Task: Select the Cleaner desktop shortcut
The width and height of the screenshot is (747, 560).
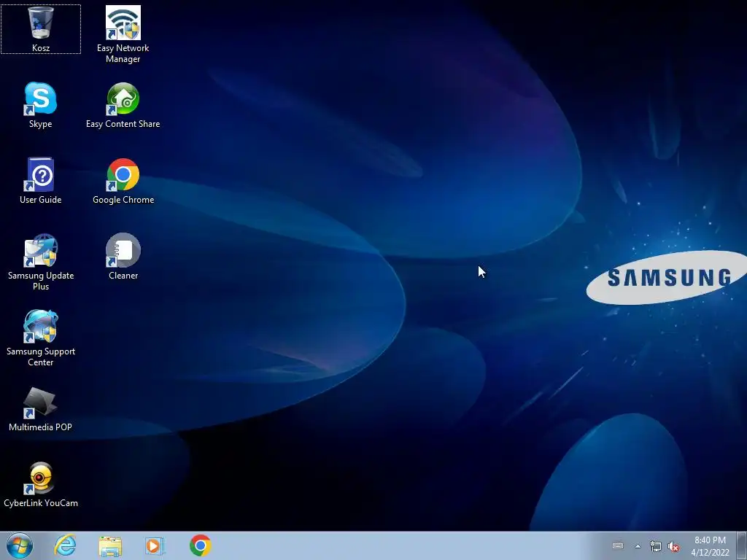Action: point(123,257)
